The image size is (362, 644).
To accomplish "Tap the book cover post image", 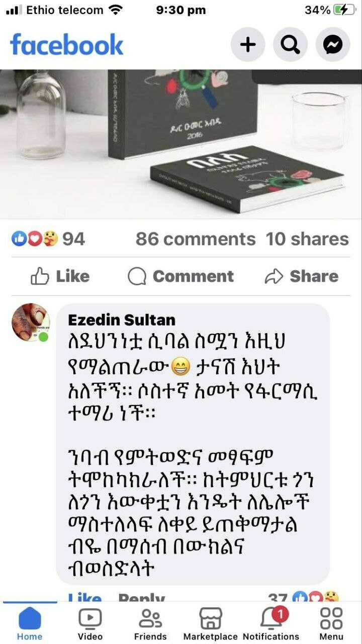I will (181, 144).
